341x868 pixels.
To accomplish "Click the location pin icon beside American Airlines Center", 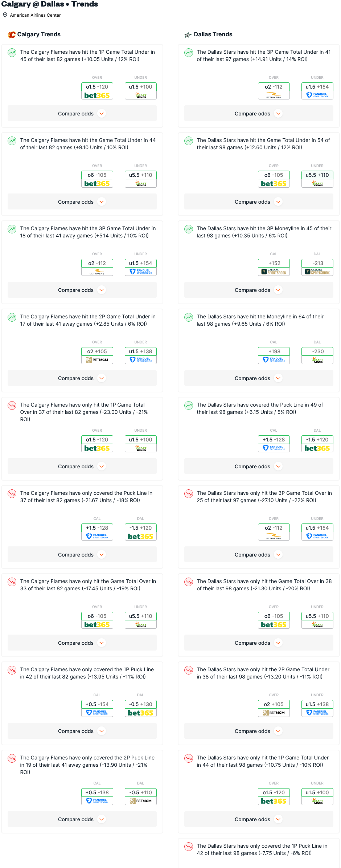I will tap(5, 15).
